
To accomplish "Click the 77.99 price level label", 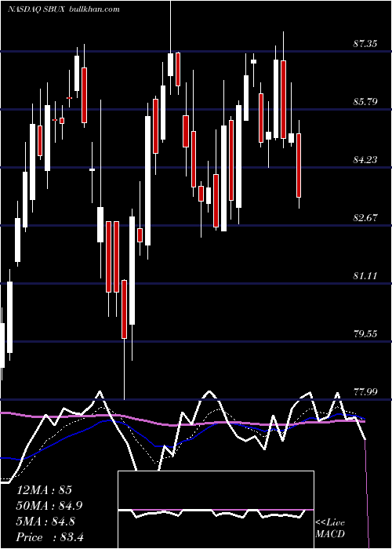I will click(365, 391).
